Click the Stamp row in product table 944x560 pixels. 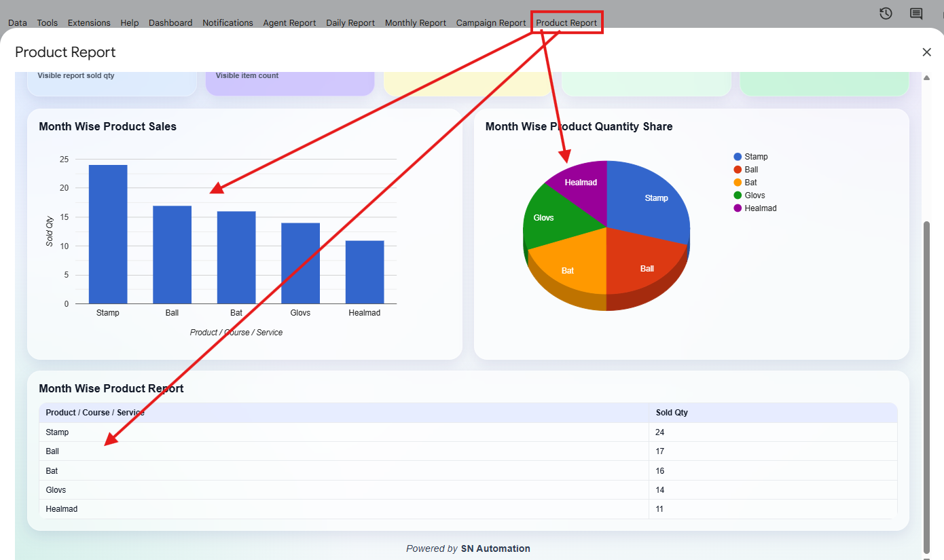pyautogui.click(x=468, y=432)
